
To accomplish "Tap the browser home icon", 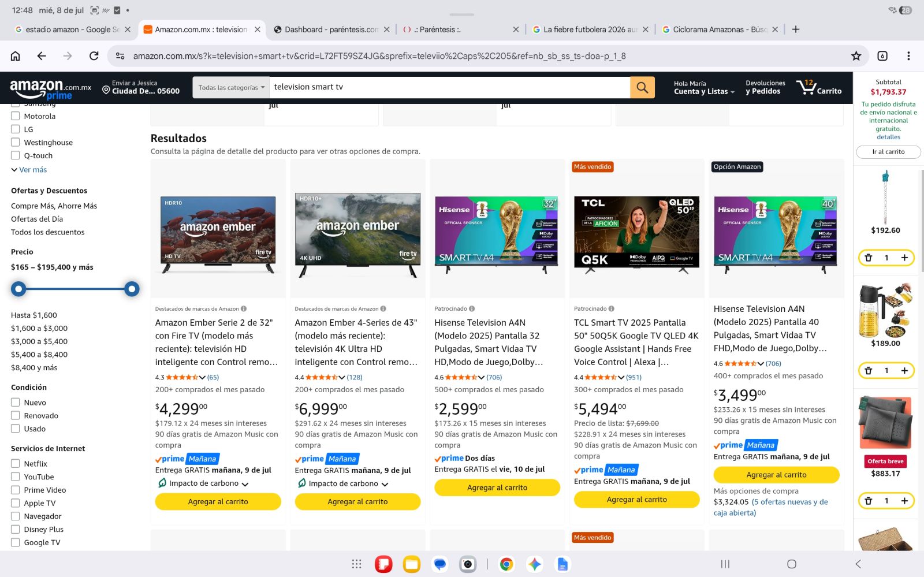I will [16, 56].
